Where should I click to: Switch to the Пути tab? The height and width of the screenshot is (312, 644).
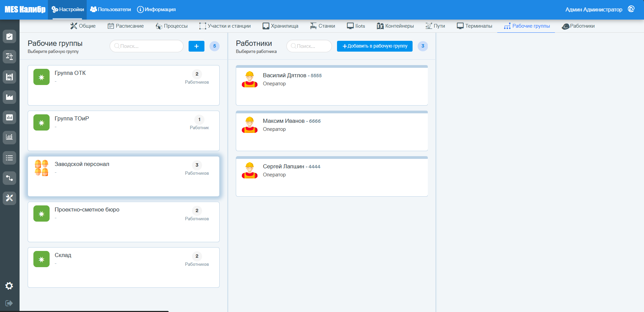tap(435, 26)
